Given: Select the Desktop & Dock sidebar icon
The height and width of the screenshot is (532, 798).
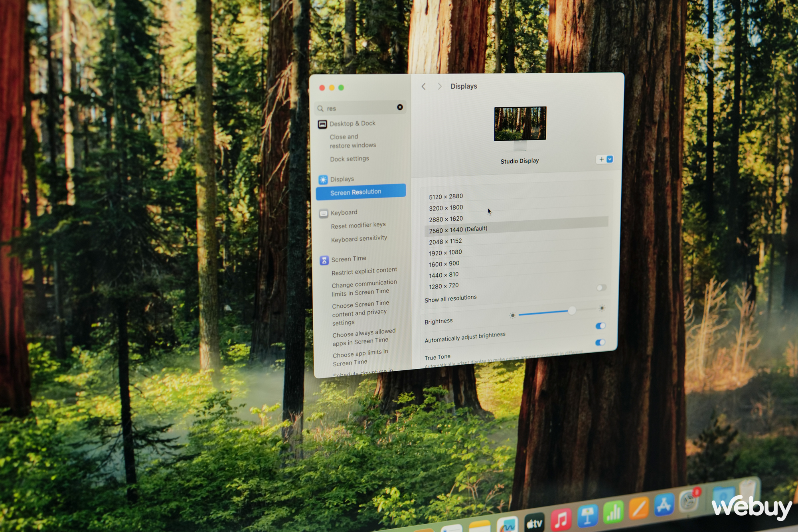Looking at the screenshot, I should coord(322,124).
